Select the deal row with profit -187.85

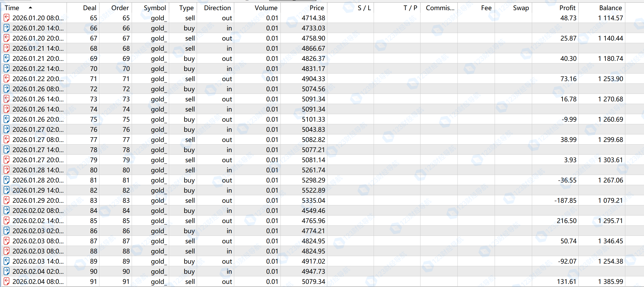(x=565, y=200)
